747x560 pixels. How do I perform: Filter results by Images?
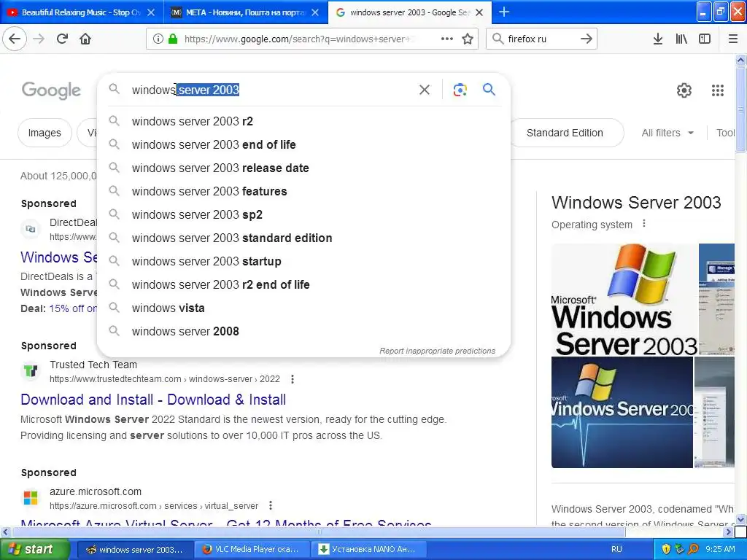[44, 133]
